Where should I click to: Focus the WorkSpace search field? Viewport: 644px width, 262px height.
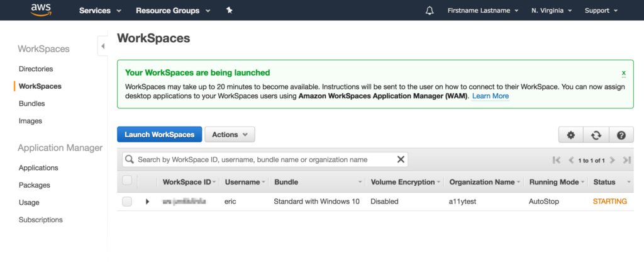pos(265,159)
